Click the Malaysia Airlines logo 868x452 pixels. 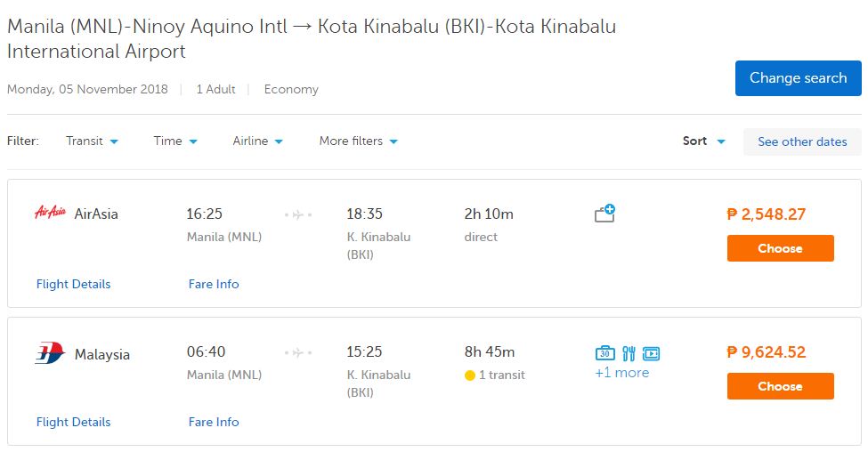pos(50,353)
